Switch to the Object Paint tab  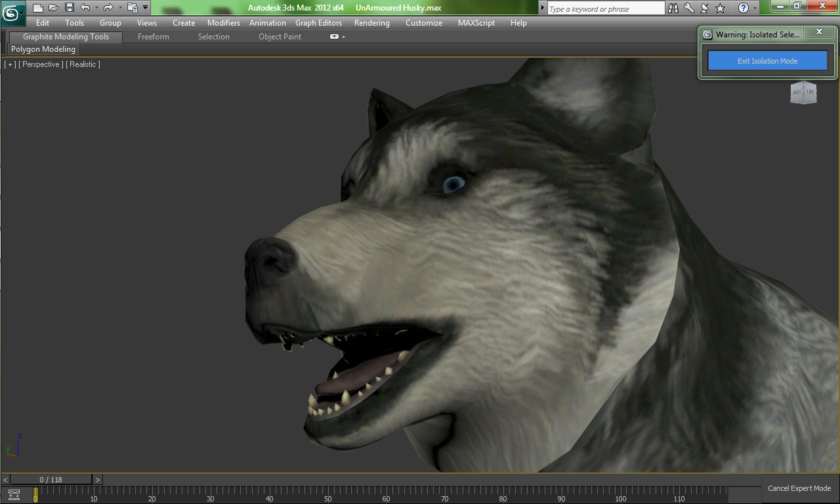pos(280,37)
